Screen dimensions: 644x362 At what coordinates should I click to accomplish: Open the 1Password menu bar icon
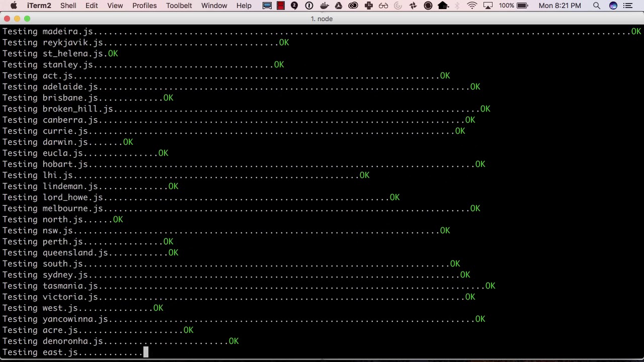click(309, 6)
